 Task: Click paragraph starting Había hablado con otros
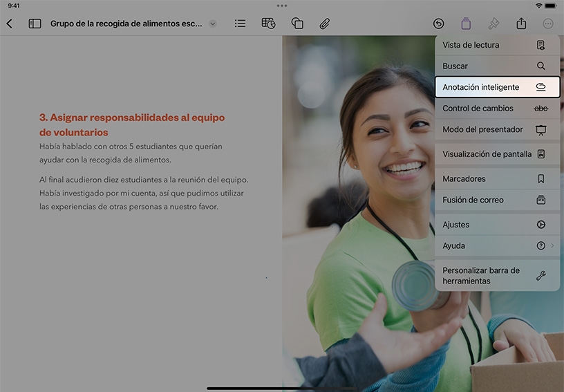(x=131, y=153)
